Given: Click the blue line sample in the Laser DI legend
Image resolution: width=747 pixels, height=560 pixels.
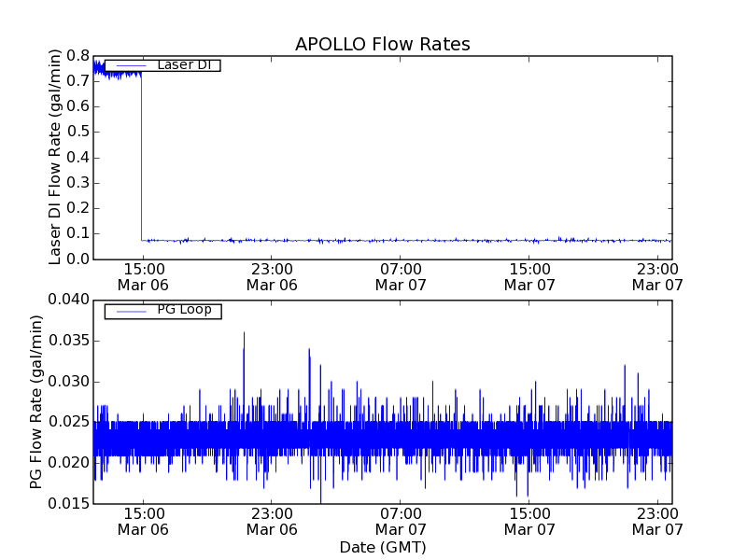Looking at the screenshot, I should pyautogui.click(x=131, y=65).
